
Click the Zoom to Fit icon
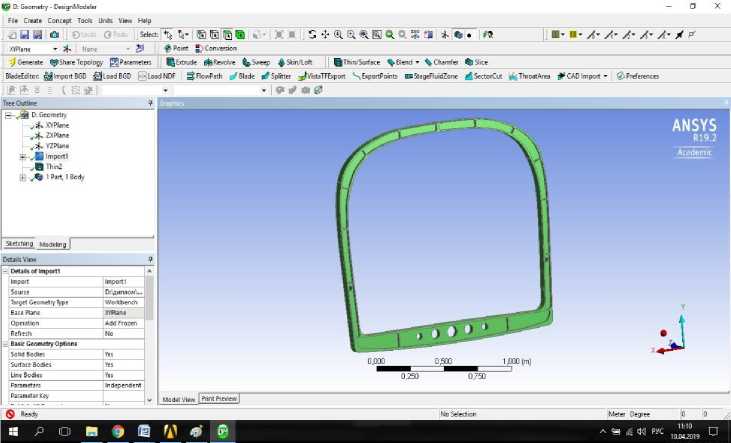[x=364, y=35]
